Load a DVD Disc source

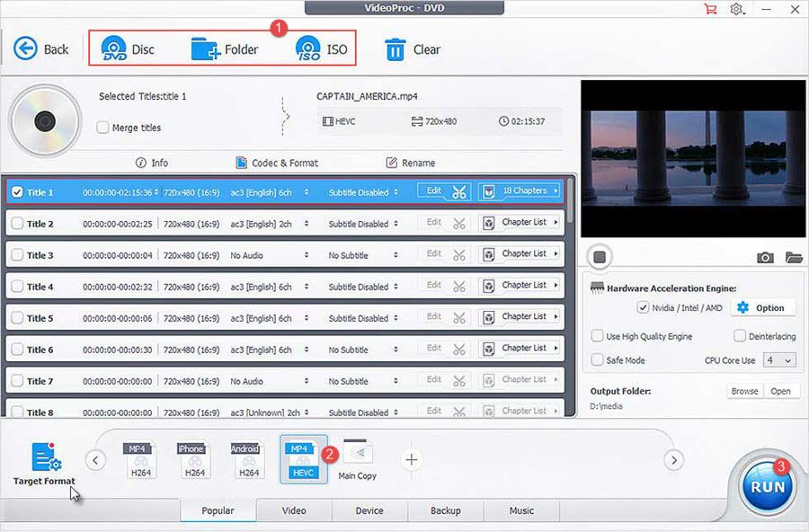[x=128, y=49]
